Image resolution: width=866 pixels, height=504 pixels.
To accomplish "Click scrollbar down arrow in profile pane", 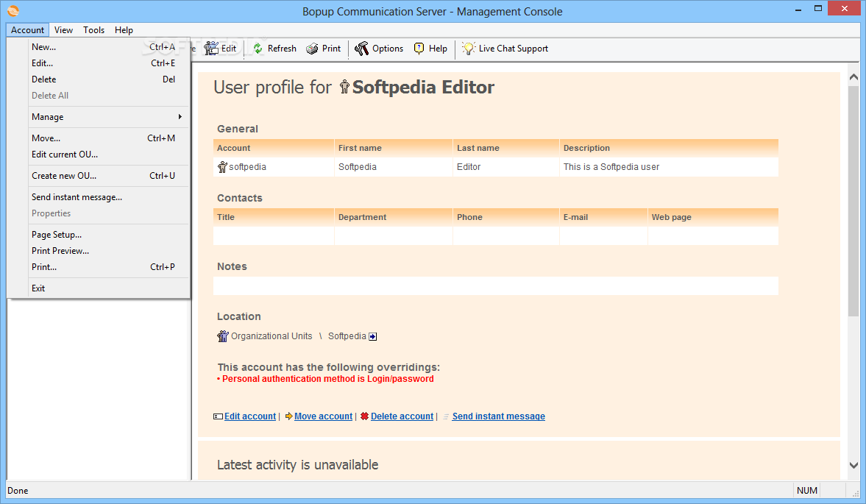I will 853,465.
